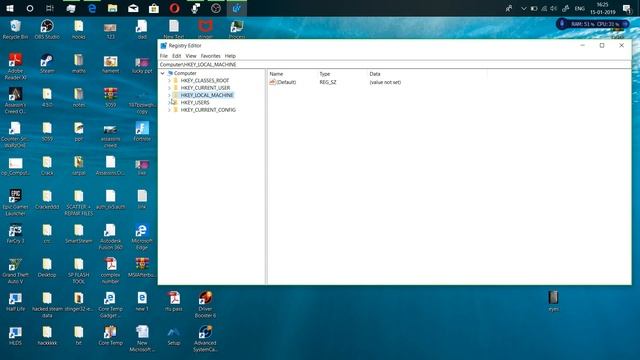Open Task View on the taskbar
The height and width of the screenshot is (360, 640).
pos(50,8)
